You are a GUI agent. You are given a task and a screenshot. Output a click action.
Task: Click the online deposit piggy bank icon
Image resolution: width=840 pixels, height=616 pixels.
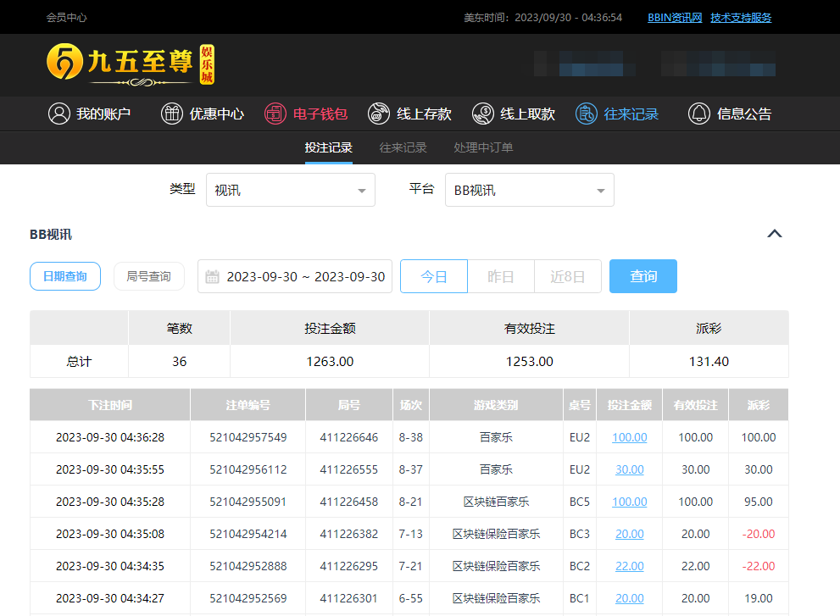coord(379,114)
